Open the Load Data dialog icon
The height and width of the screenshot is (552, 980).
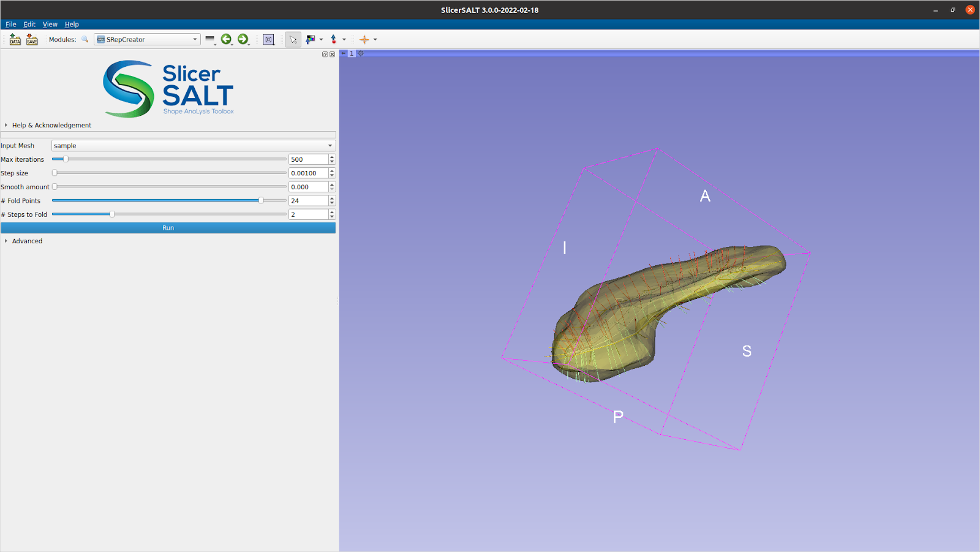click(15, 39)
